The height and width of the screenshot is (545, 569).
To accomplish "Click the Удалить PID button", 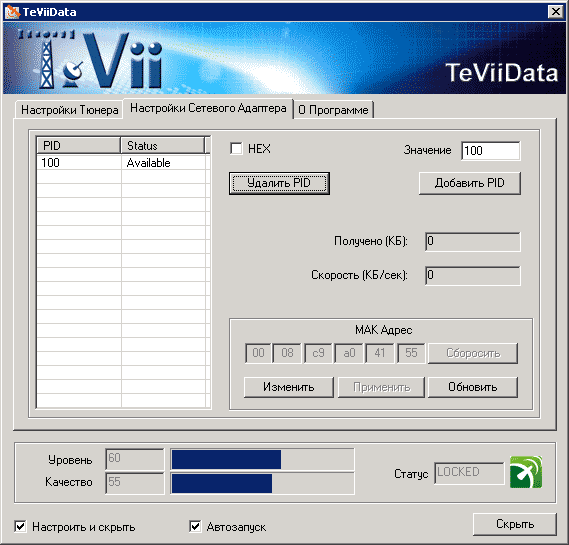I will [279, 183].
